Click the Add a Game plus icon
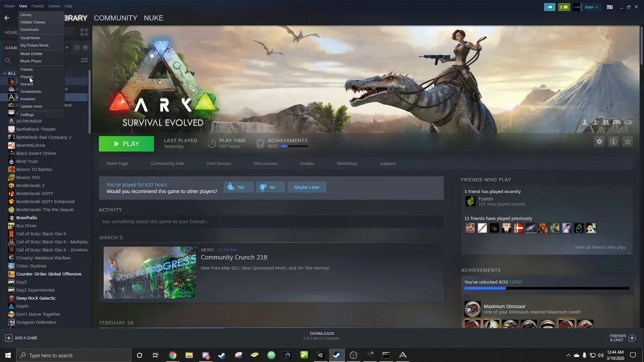Viewport: 644px width, 362px height. coord(9,338)
